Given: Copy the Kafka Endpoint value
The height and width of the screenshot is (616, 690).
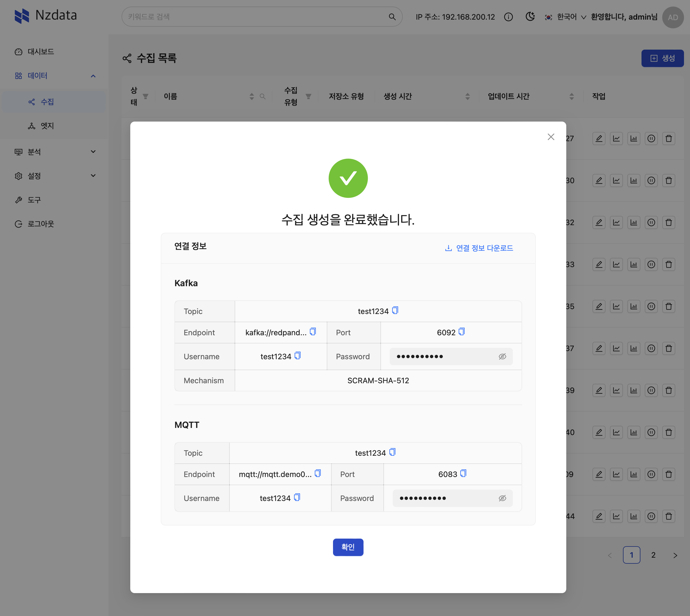Looking at the screenshot, I should (x=313, y=332).
